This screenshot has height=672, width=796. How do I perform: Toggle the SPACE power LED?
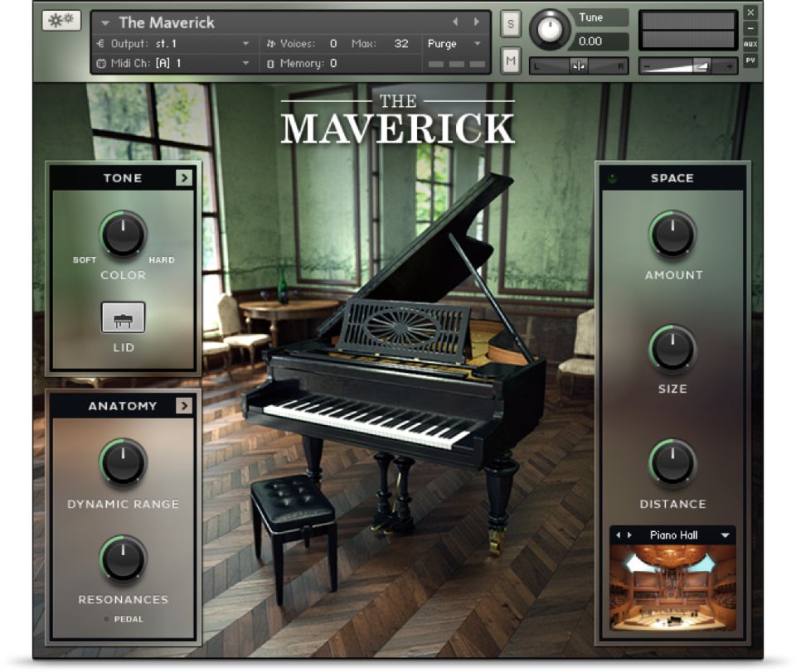[613, 178]
